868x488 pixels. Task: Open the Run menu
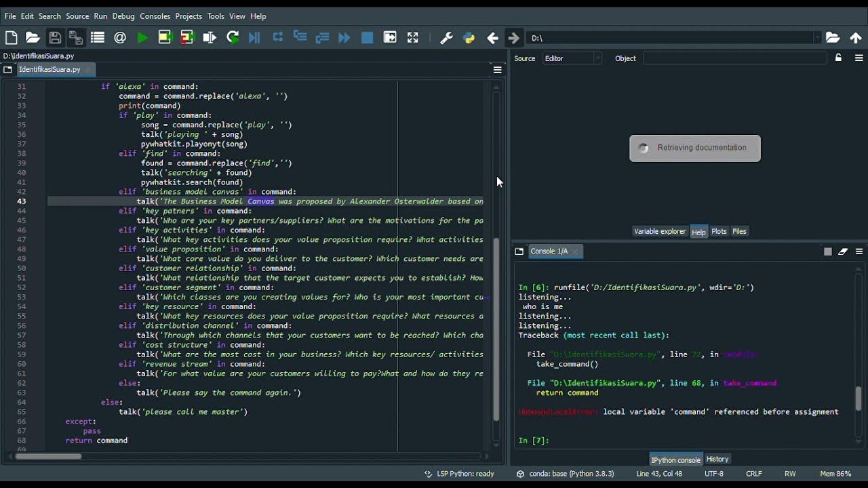click(x=100, y=16)
